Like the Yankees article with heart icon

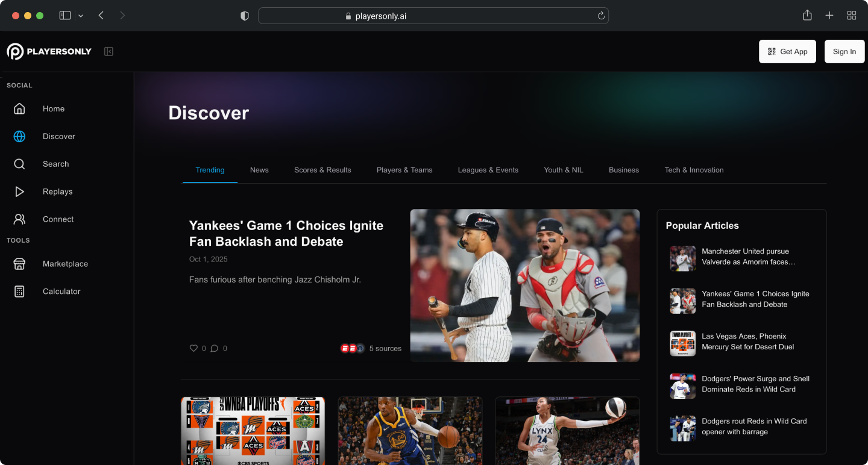(x=193, y=348)
